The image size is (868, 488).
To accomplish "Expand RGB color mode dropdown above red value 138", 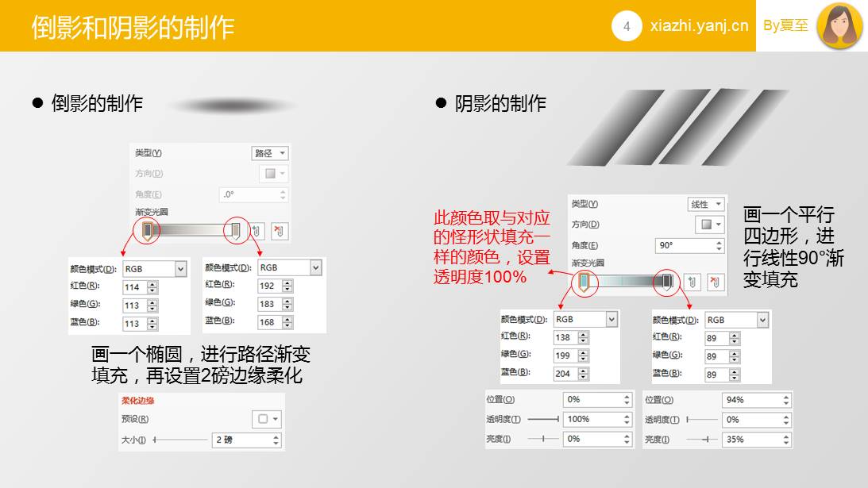I will coord(611,319).
